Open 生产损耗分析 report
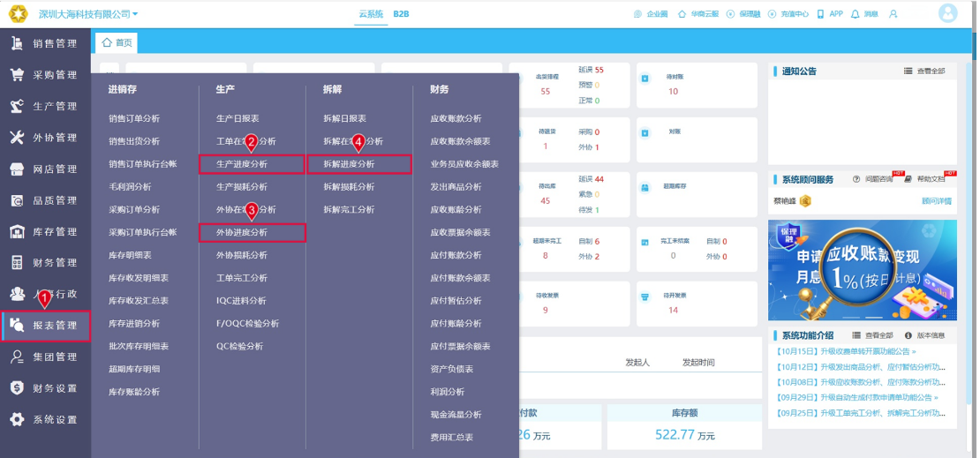The height and width of the screenshot is (458, 980). coord(242,187)
